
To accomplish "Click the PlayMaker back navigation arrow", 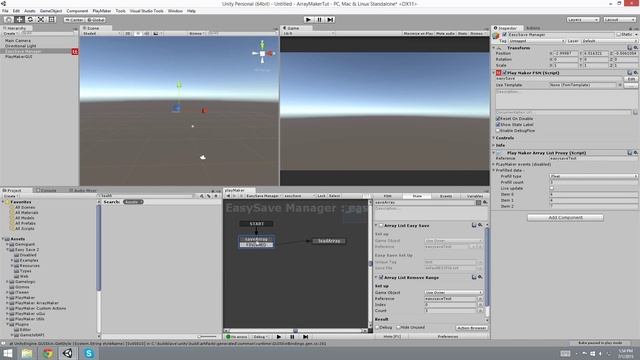I will pos(228,196).
